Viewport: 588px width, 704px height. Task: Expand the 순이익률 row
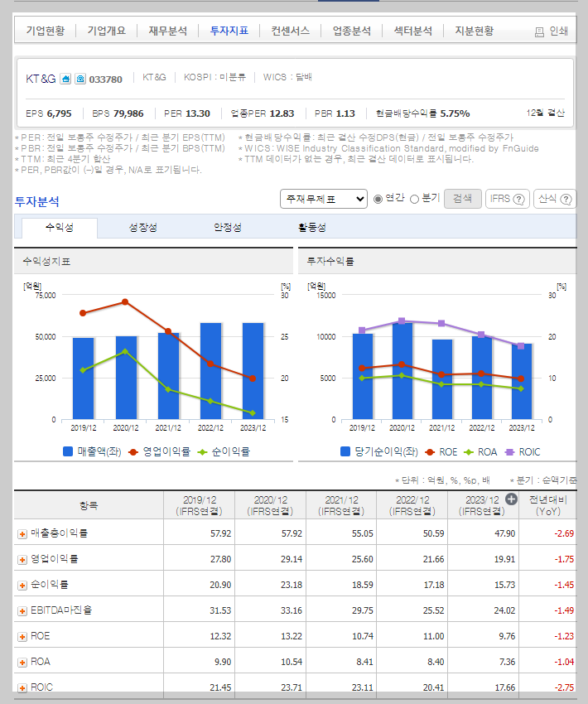pyautogui.click(x=22, y=586)
